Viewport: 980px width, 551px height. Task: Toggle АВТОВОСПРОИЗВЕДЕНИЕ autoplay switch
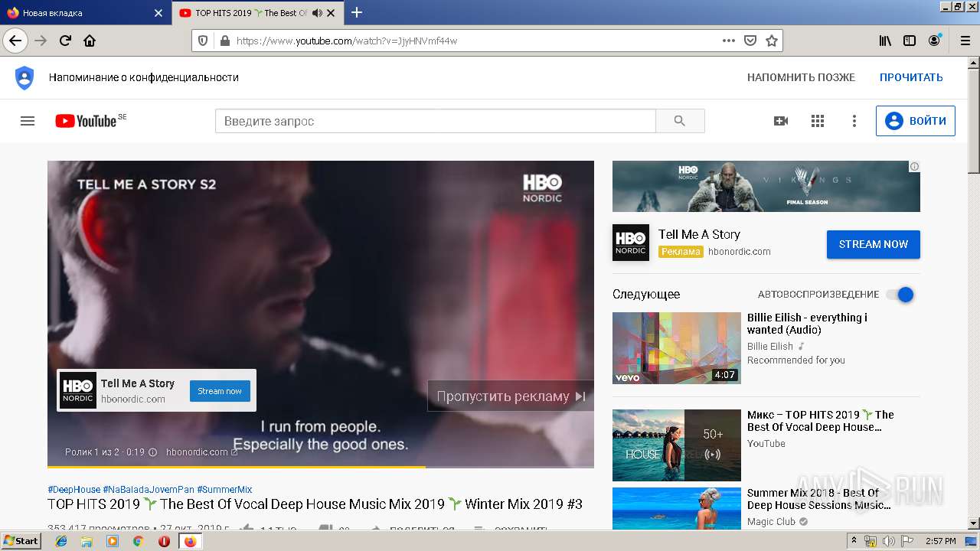900,295
